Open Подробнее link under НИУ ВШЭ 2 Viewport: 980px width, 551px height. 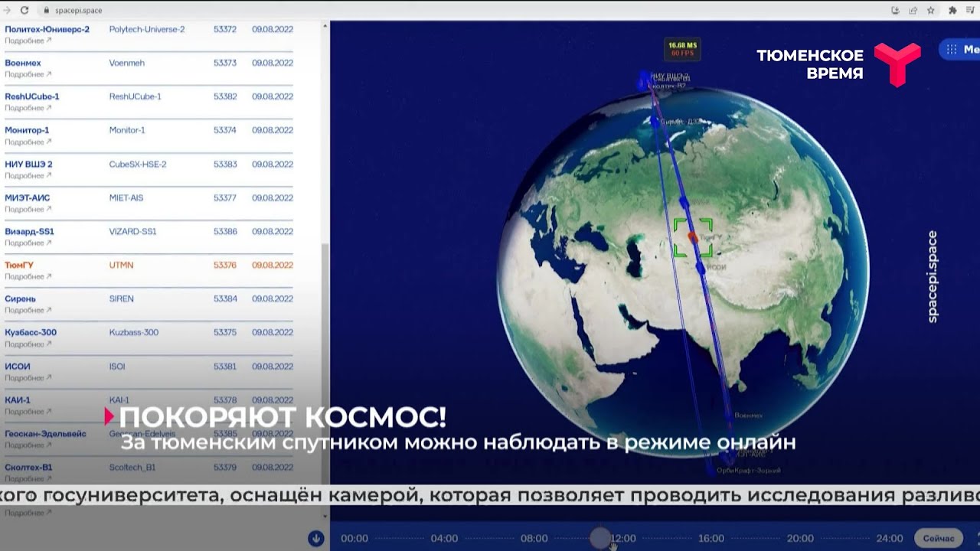coord(28,175)
